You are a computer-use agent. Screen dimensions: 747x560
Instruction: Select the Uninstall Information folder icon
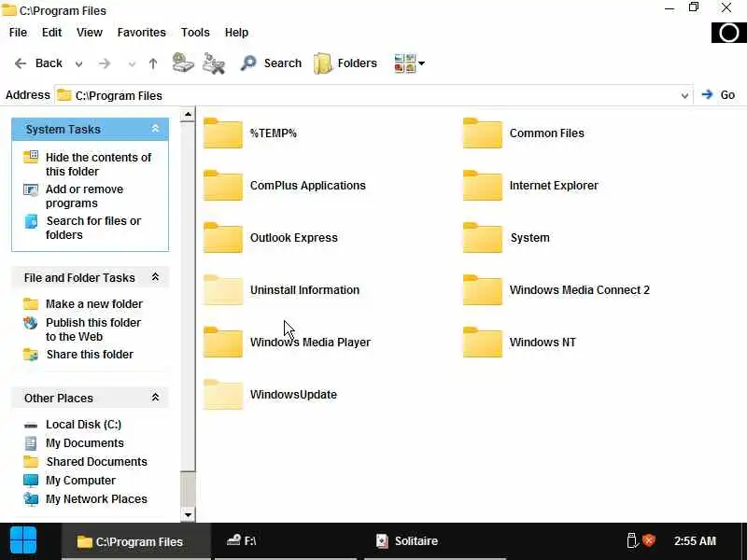pos(223,290)
